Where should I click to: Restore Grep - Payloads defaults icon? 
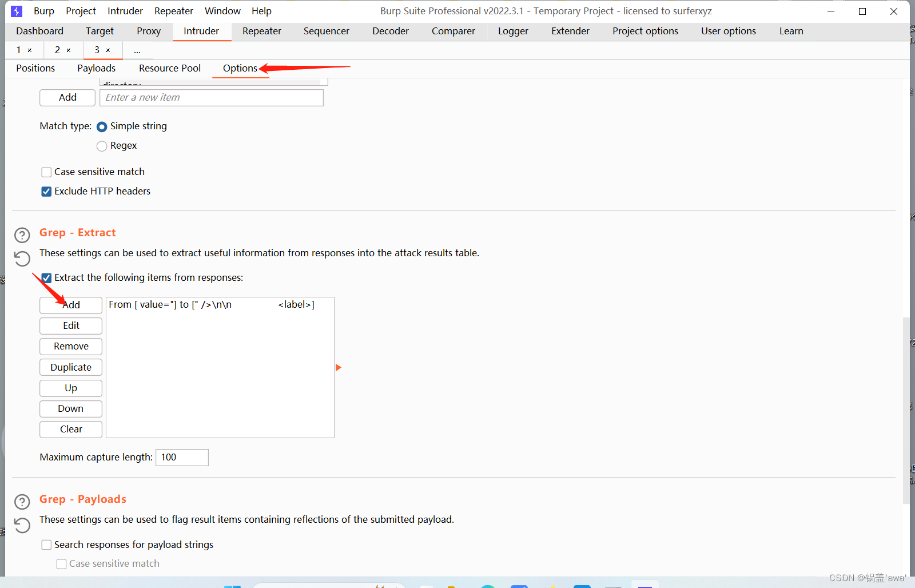point(22,525)
